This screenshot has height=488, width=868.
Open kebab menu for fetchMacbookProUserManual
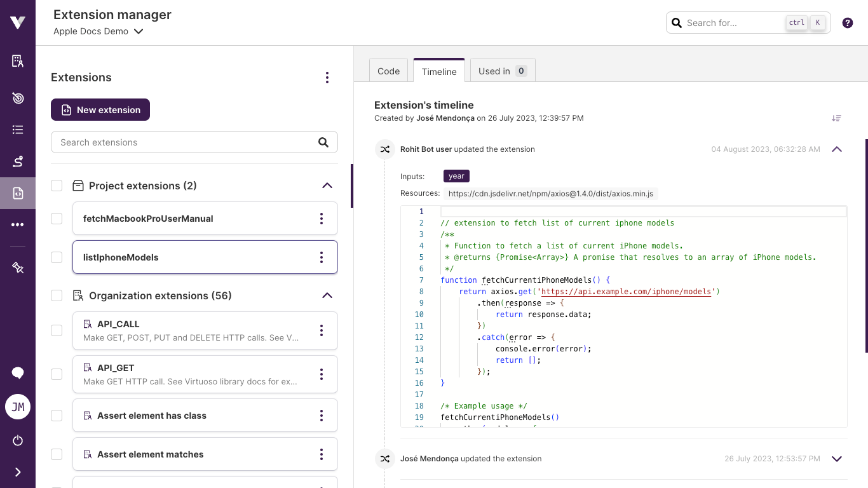(322, 219)
